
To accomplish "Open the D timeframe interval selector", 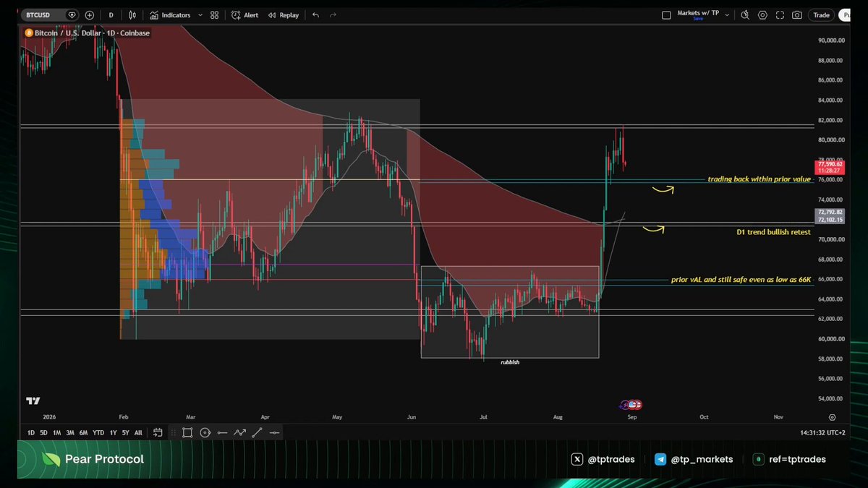I will 111,14.
